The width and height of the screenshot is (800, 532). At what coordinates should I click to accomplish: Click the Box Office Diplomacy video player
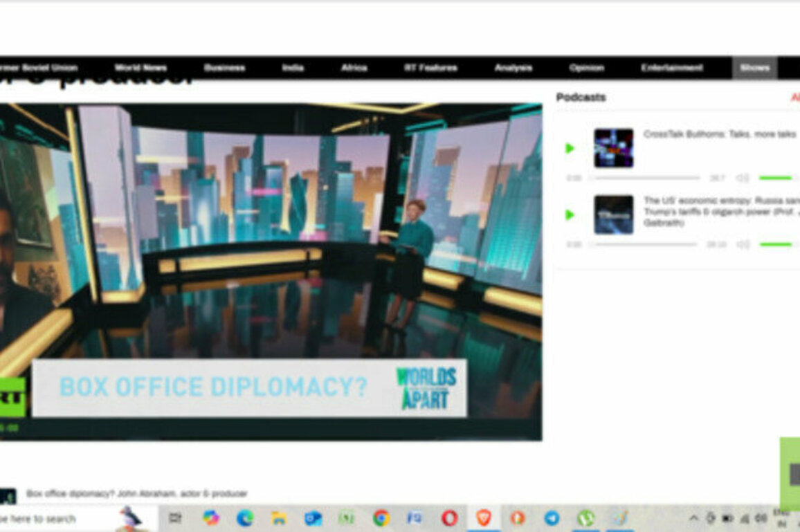point(271,272)
